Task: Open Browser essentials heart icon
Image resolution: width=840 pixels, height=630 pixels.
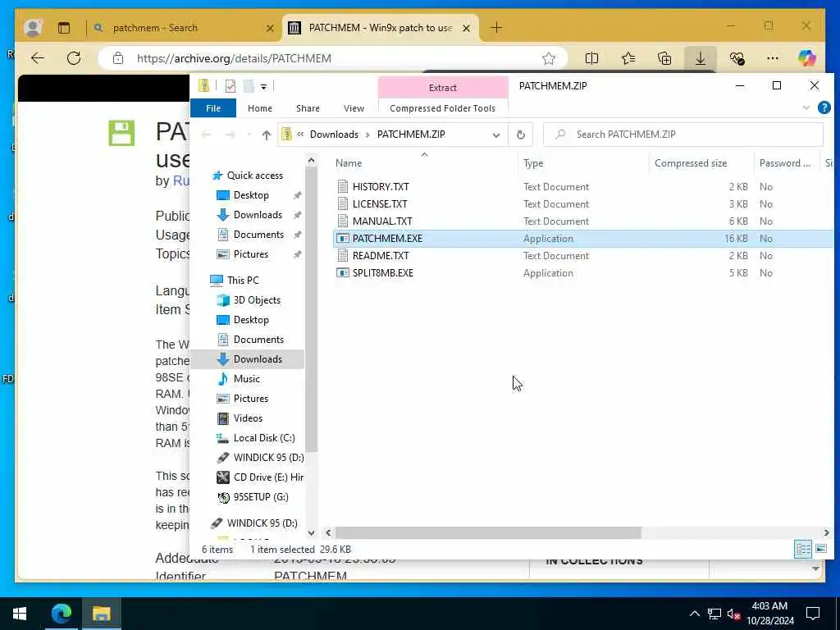Action: pos(737,58)
